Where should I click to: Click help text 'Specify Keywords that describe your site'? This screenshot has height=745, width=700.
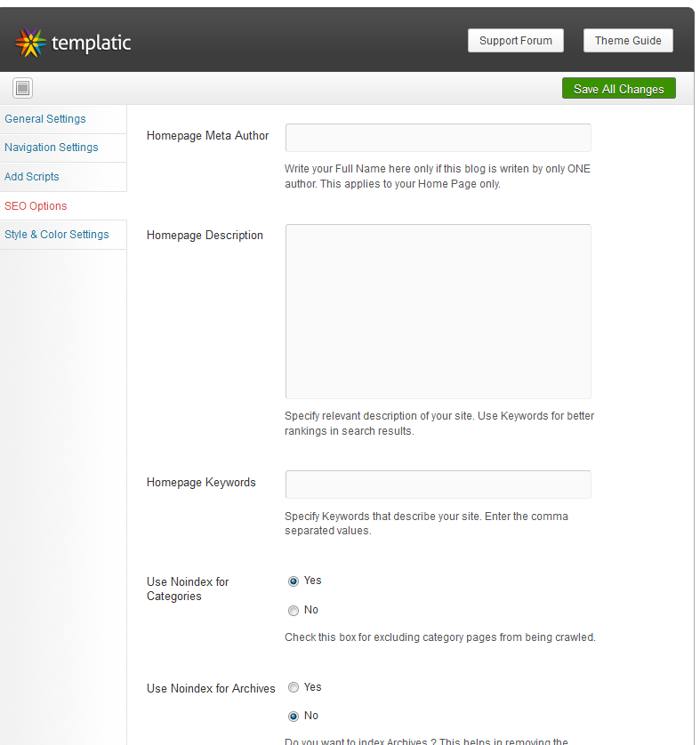(x=426, y=523)
